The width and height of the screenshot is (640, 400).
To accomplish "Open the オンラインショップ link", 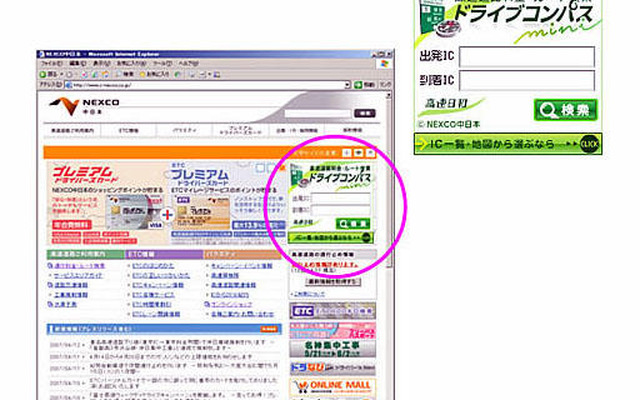I will 231,304.
